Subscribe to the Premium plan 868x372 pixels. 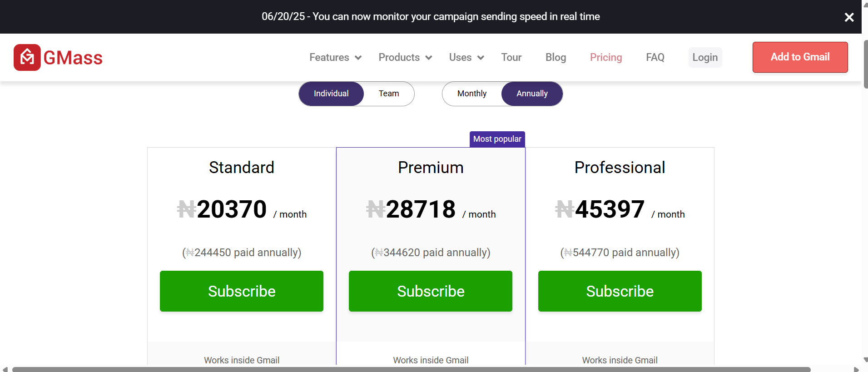coord(430,291)
